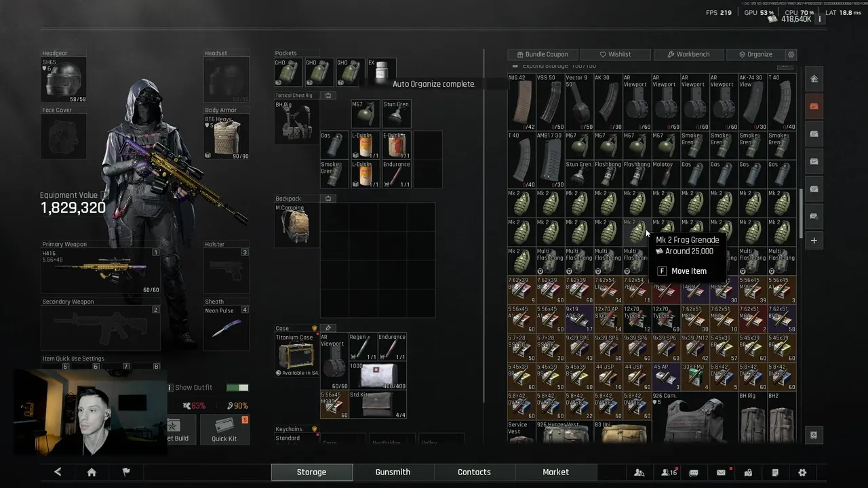The image size is (868, 488).
Task: Click the tactical chest rig options icon
Action: (328, 96)
